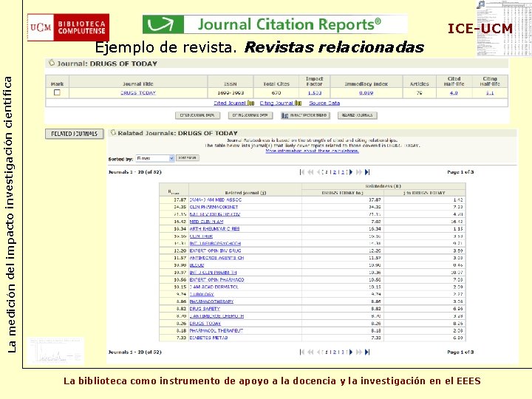Go to first page in the top pagination bar
532x399 pixels.
click(x=302, y=172)
